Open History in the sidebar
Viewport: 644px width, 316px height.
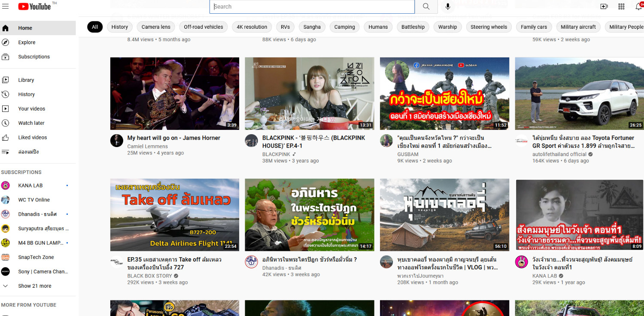click(38, 94)
